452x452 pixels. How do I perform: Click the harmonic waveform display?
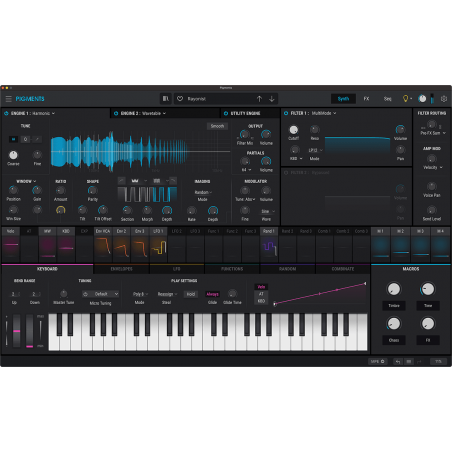(x=140, y=152)
